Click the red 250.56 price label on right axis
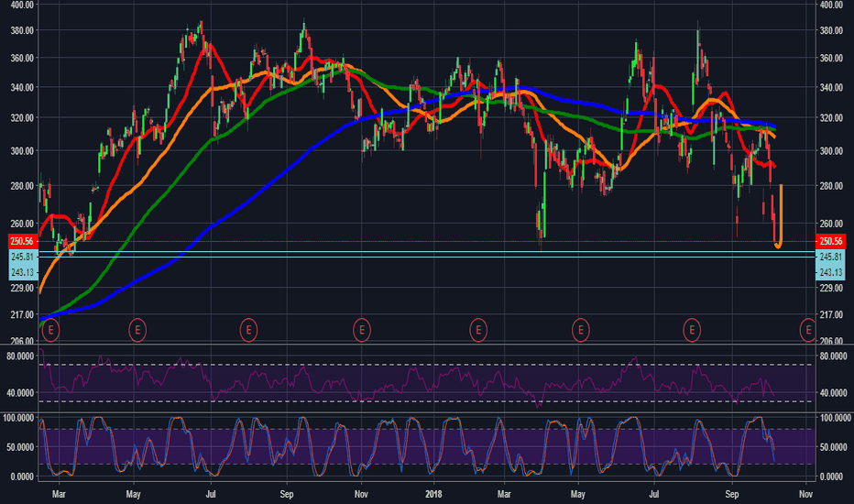The height and width of the screenshot is (504, 854). pos(830,241)
